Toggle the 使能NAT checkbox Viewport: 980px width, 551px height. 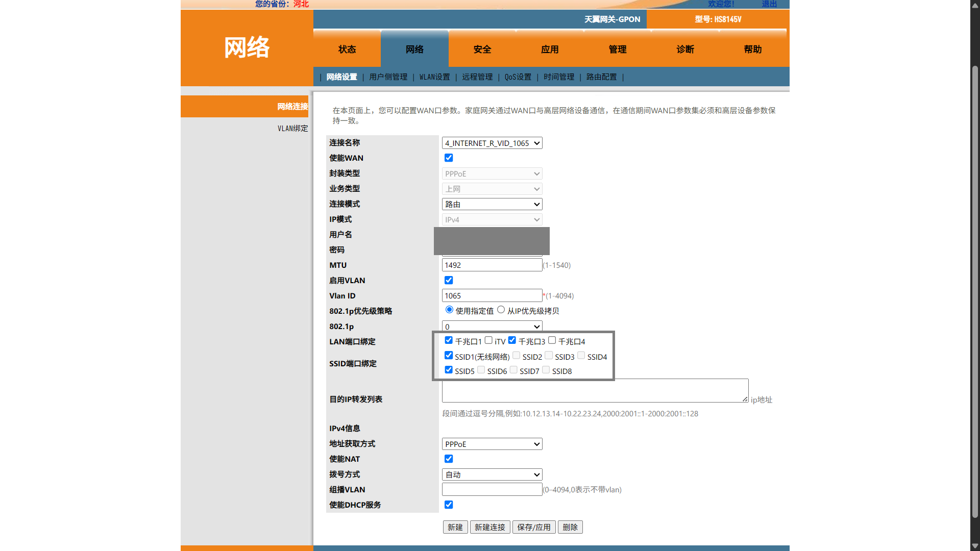tap(449, 459)
